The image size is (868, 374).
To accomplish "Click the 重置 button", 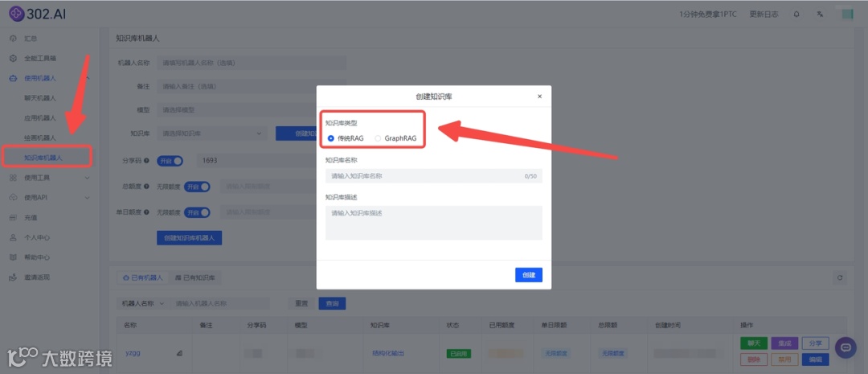I will pos(301,304).
